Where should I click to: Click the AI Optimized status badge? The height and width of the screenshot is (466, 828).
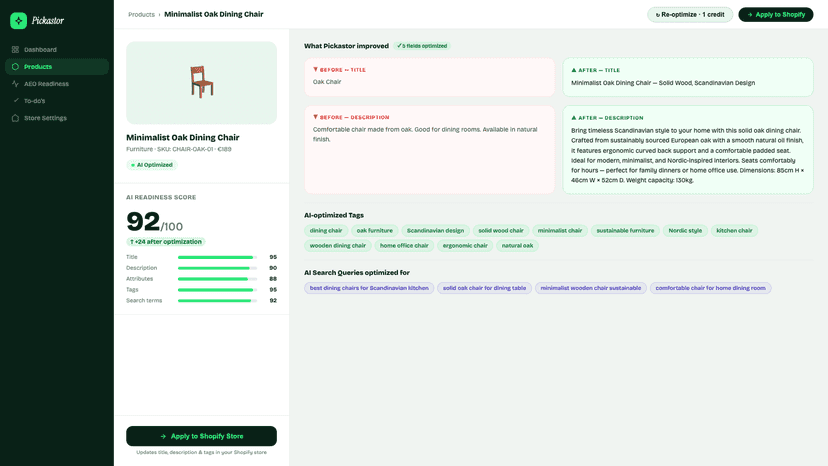coord(152,165)
